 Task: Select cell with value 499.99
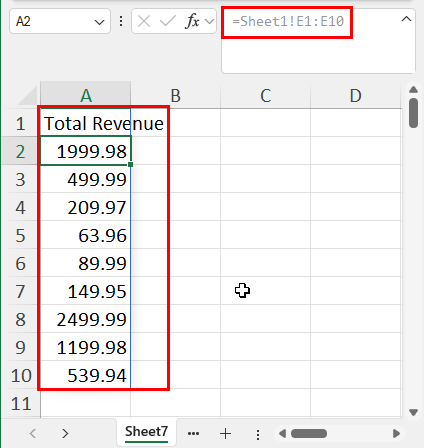point(86,179)
